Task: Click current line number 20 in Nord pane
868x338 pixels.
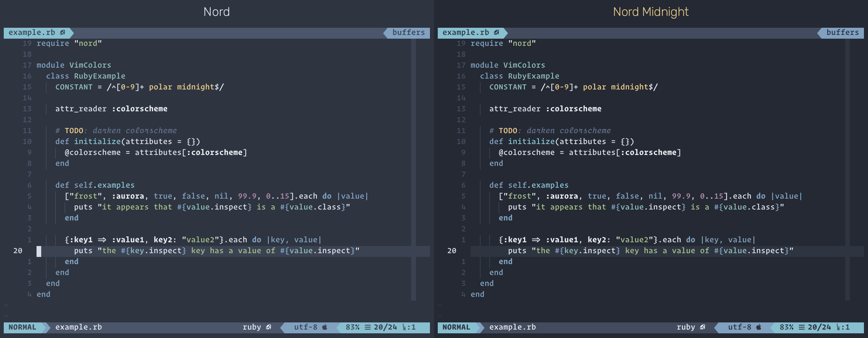Action: pyautogui.click(x=18, y=251)
